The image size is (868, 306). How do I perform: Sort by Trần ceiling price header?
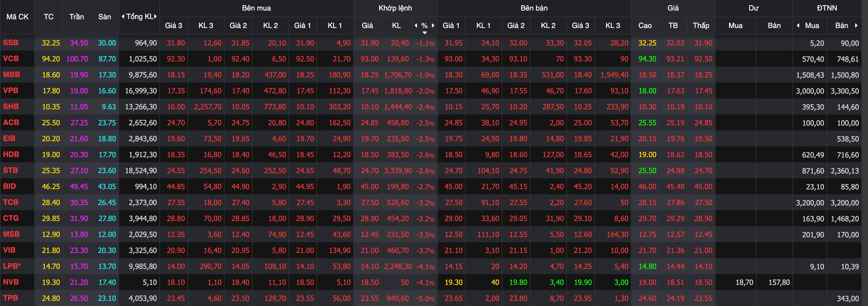pyautogui.click(x=77, y=17)
